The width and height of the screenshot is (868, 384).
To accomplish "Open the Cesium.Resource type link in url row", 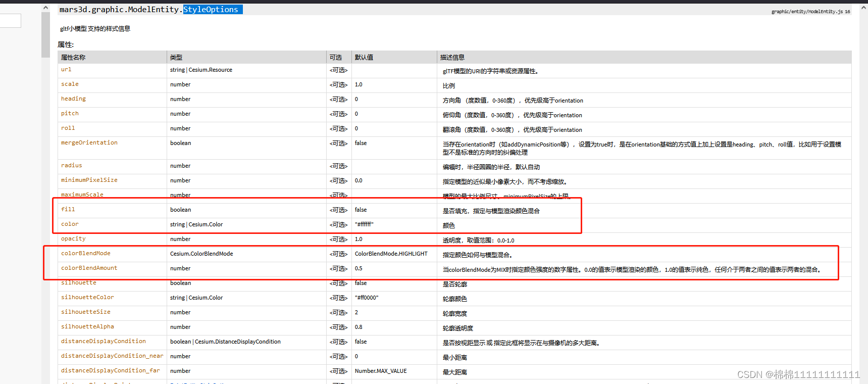I will point(211,70).
